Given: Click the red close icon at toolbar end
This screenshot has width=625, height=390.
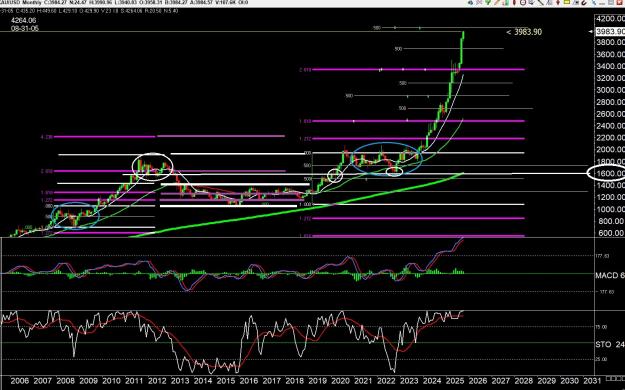Looking at the screenshot, I should pyautogui.click(x=619, y=2).
